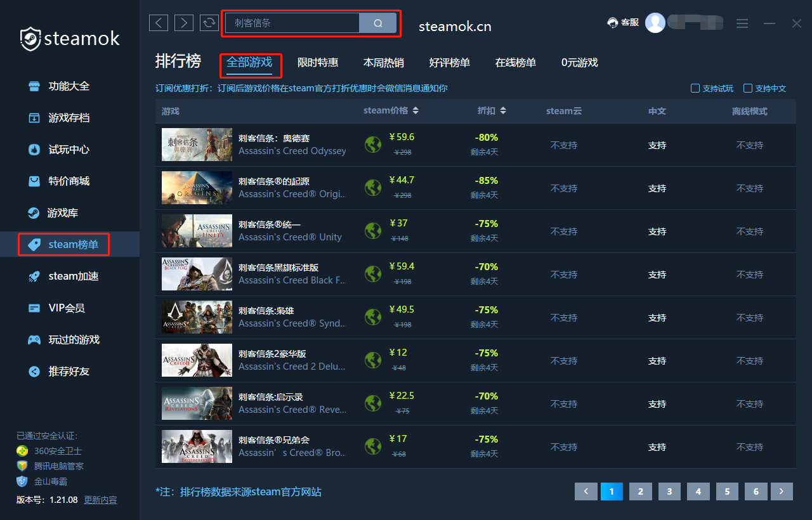Image resolution: width=812 pixels, height=520 pixels.
Task: Open 特价商城 in sidebar
Action: pyautogui.click(x=70, y=181)
